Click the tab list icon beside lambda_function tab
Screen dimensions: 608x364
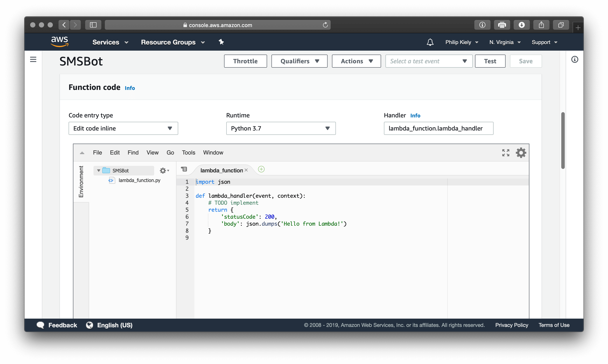[184, 169]
